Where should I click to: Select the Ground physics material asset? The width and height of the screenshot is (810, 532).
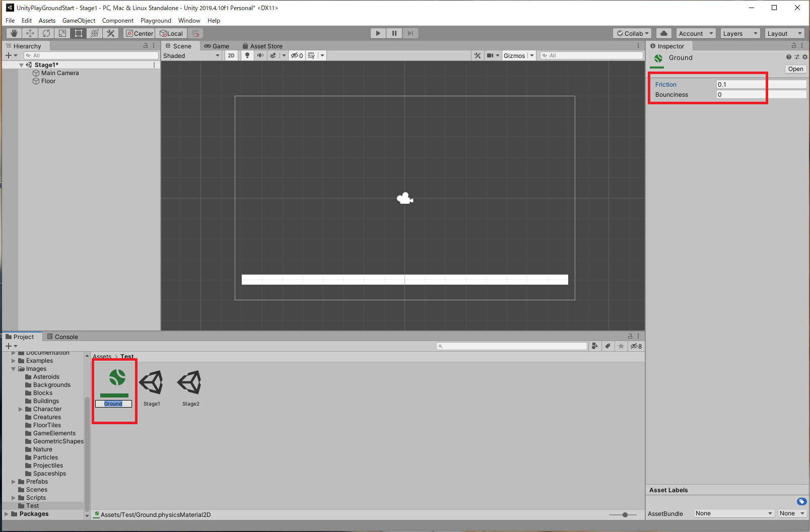click(x=114, y=388)
